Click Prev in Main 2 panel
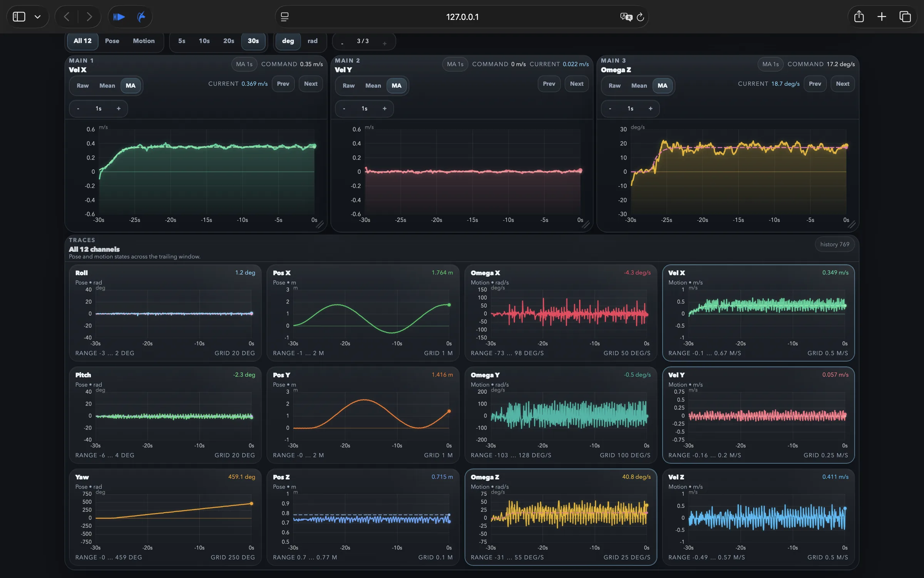Viewport: 924px width, 578px height. click(x=549, y=84)
